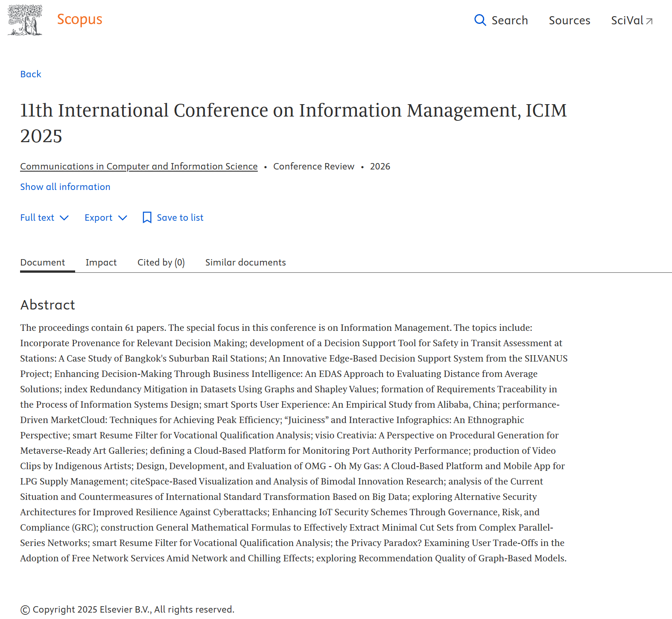Open the Search page from the header text
672x619 pixels.
pos(509,20)
